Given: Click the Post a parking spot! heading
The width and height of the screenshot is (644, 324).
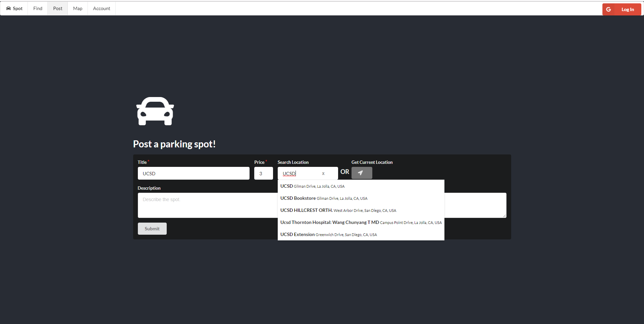Looking at the screenshot, I should coord(174,144).
